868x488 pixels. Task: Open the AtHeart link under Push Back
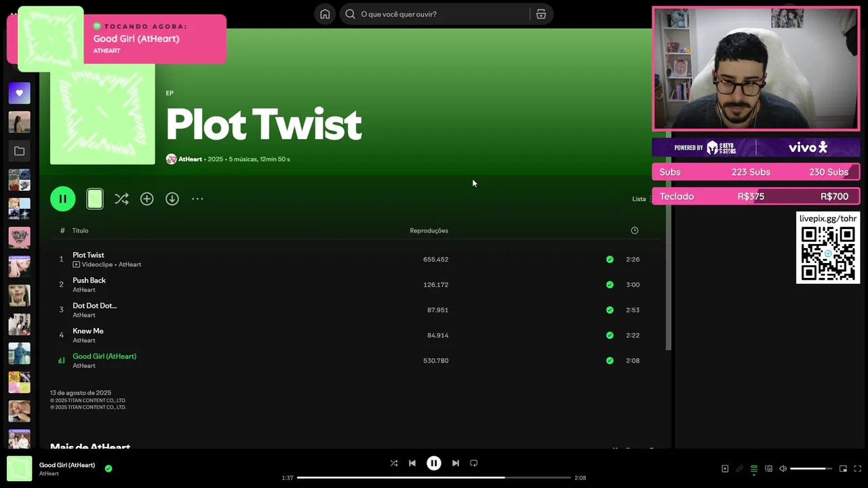point(84,290)
